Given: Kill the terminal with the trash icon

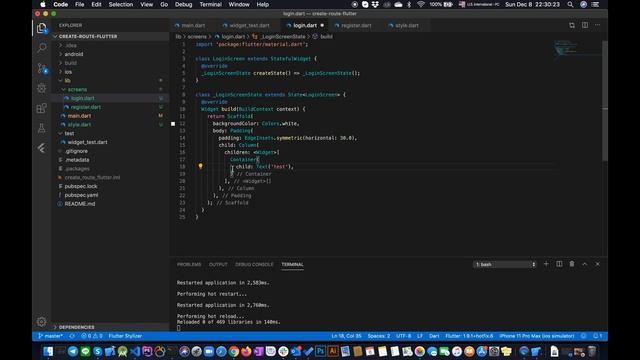Looking at the screenshot, I should 572,264.
